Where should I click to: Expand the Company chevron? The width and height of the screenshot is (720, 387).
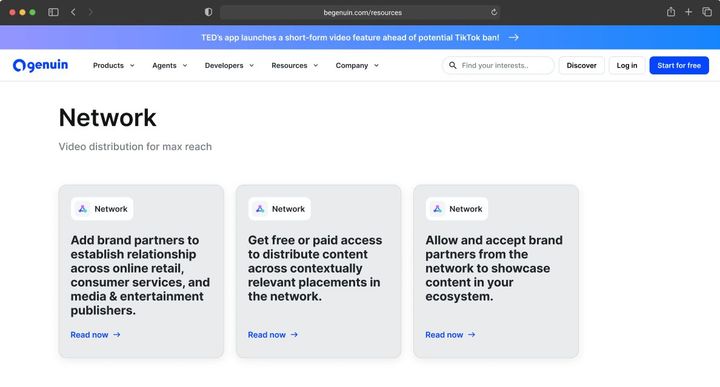[377, 66]
